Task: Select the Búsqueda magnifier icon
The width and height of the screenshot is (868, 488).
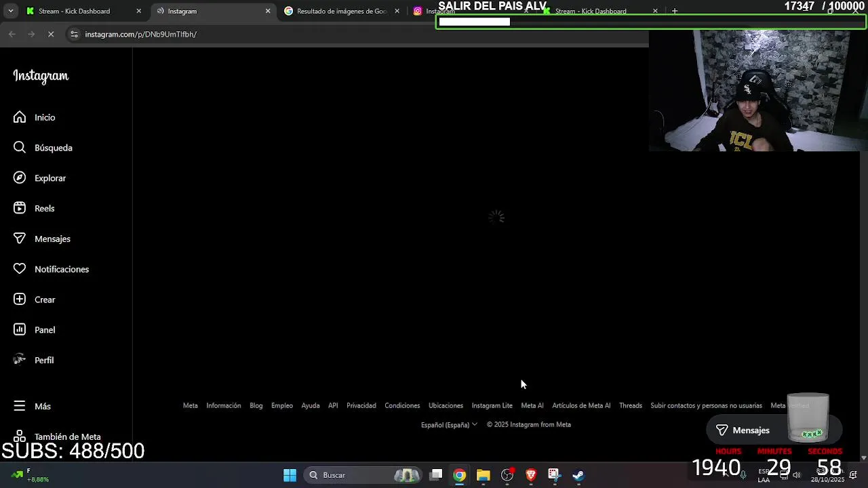Action: pyautogui.click(x=20, y=148)
